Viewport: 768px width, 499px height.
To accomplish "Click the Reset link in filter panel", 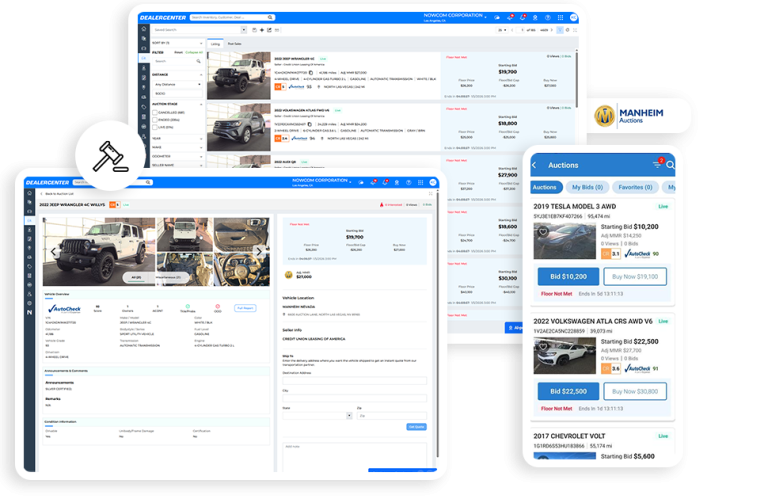I will (179, 52).
